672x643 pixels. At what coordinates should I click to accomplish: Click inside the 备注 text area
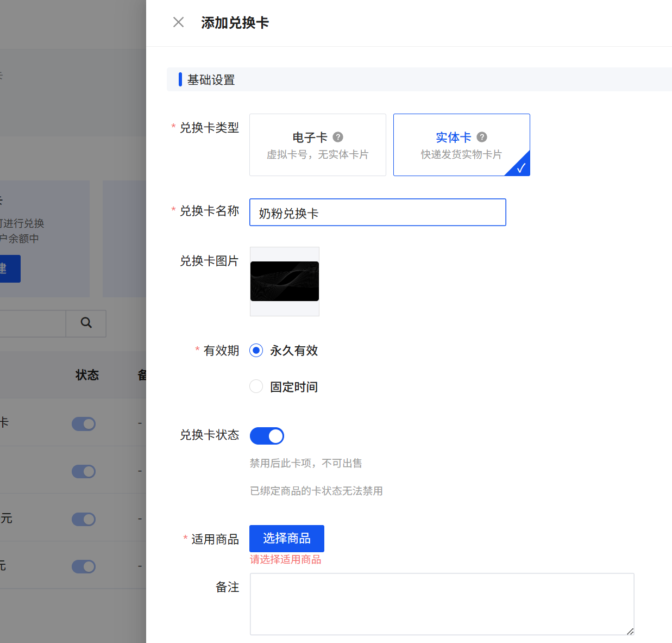pyautogui.click(x=441, y=603)
